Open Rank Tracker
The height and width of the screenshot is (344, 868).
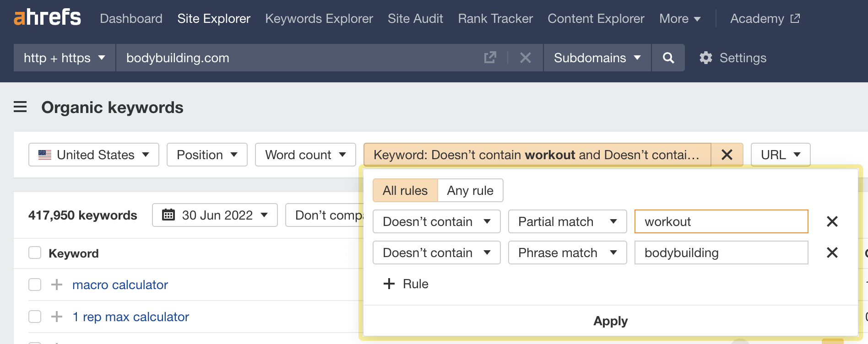point(495,18)
